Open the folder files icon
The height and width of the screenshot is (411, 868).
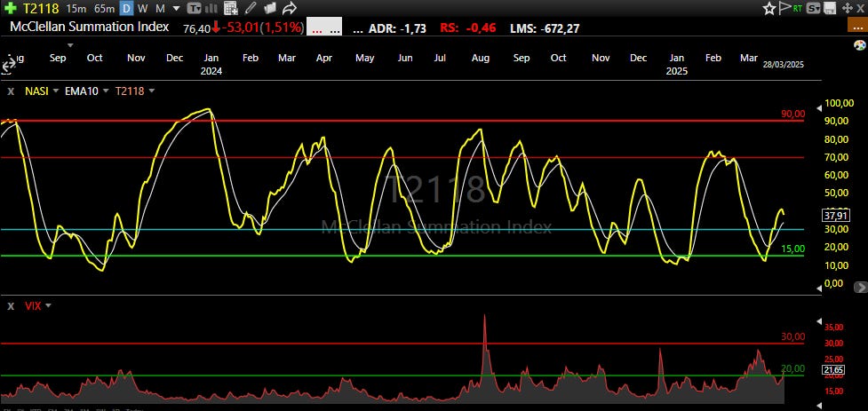[x=269, y=8]
